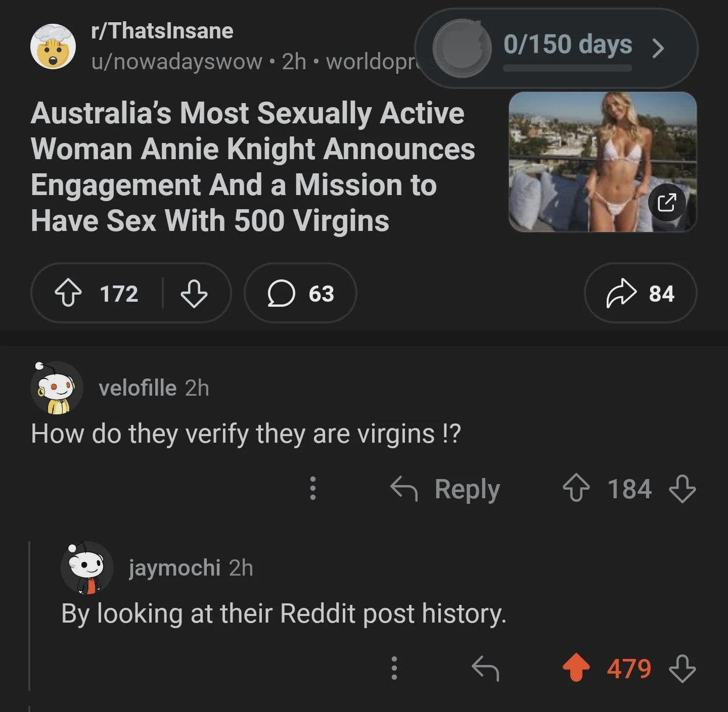Downvote jaymochi's comment
Viewport: 728px width, 712px height.
pos(682,668)
